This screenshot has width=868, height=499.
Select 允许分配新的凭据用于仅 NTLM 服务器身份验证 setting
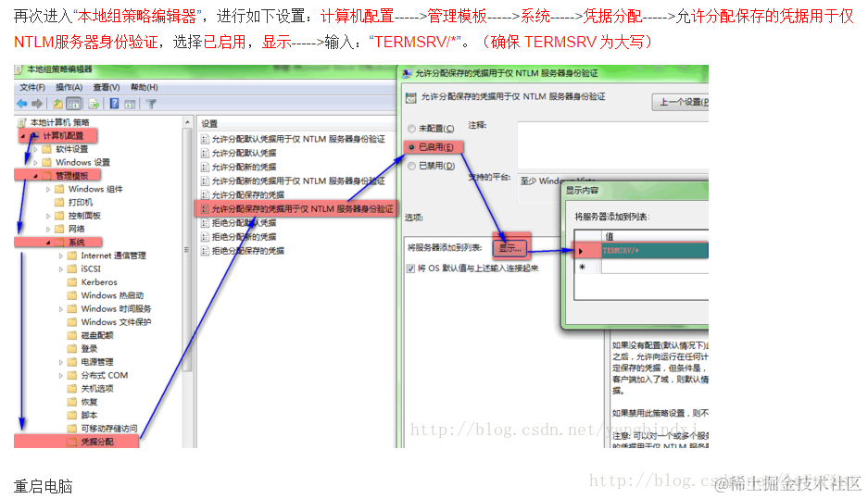(x=297, y=181)
